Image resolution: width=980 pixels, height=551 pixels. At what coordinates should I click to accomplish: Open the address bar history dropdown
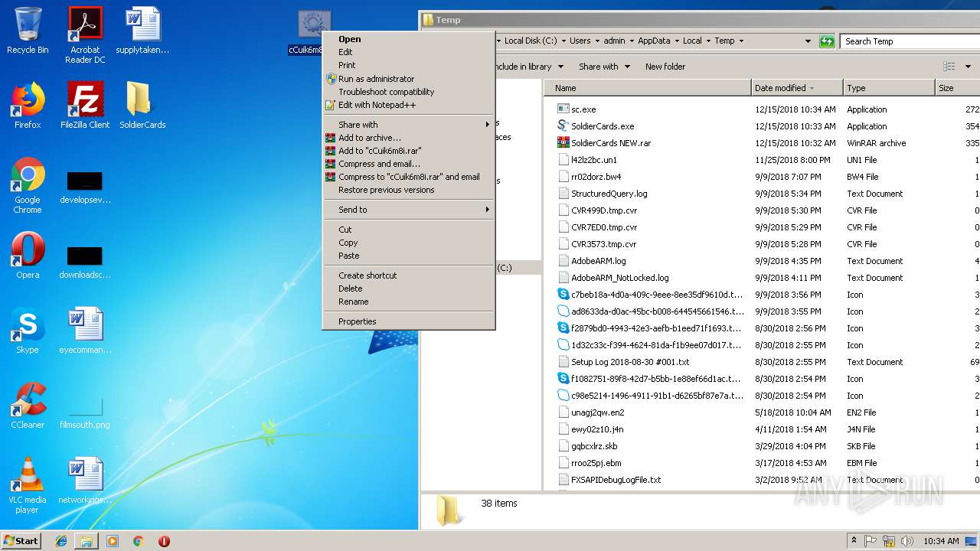[808, 41]
